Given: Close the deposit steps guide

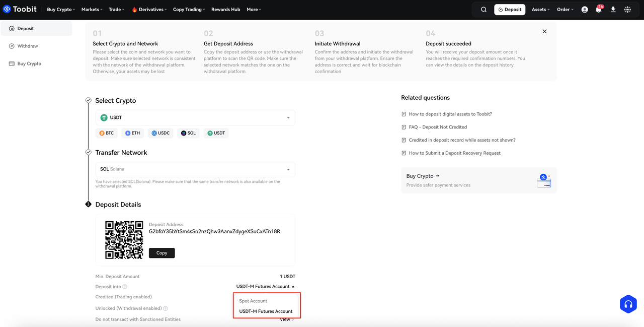Looking at the screenshot, I should (x=544, y=31).
